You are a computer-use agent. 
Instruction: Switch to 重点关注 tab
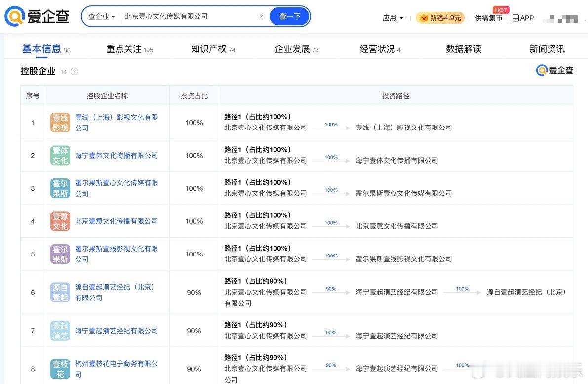129,49
